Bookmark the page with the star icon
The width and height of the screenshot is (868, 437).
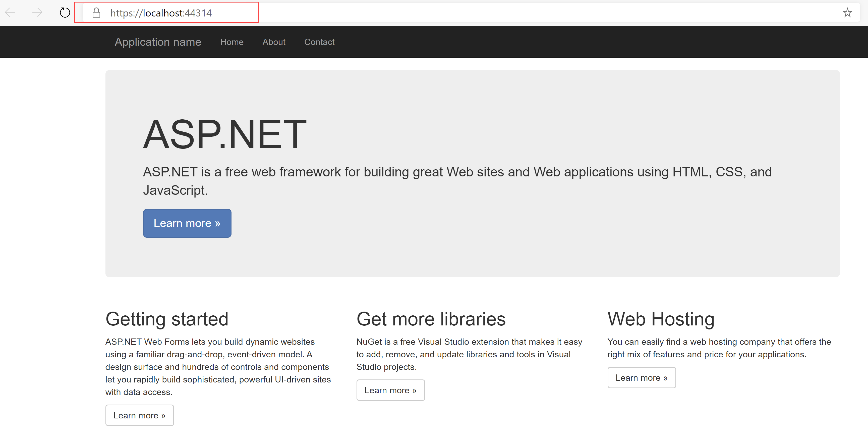pyautogui.click(x=847, y=13)
